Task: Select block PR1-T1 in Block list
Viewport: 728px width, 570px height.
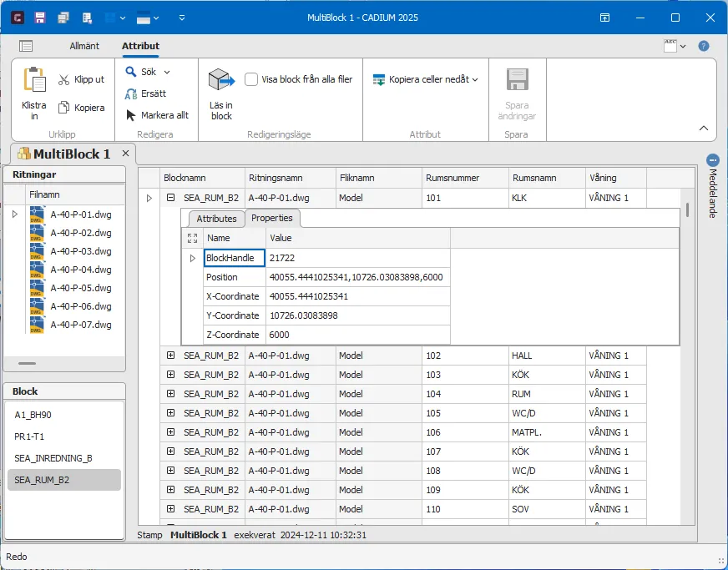Action: [x=64, y=436]
